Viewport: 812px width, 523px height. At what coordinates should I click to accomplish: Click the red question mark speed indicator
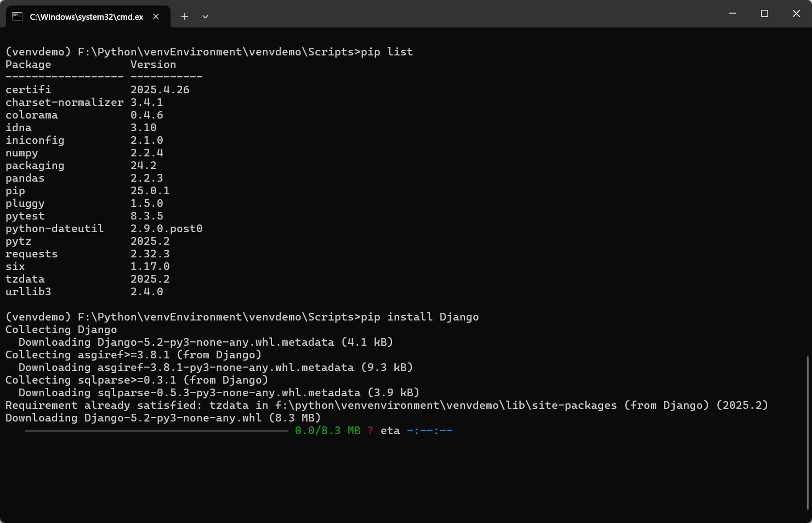[371, 431]
